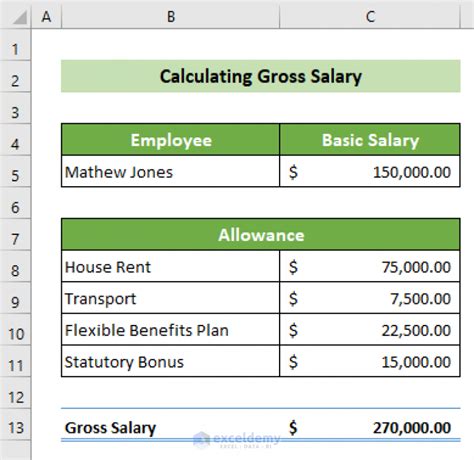
Task: Select row 7 header
Action: pyautogui.click(x=15, y=235)
